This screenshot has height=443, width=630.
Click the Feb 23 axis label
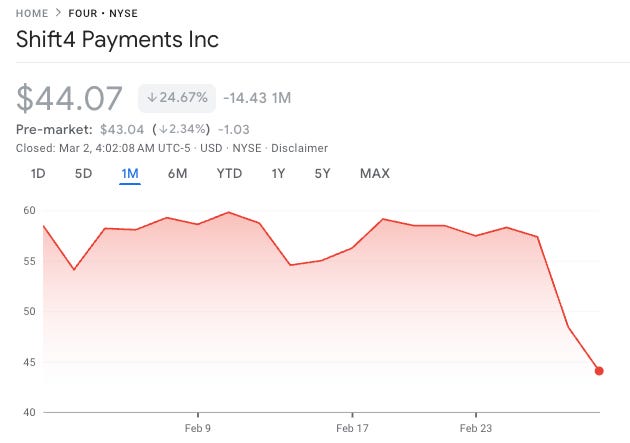pyautogui.click(x=476, y=429)
